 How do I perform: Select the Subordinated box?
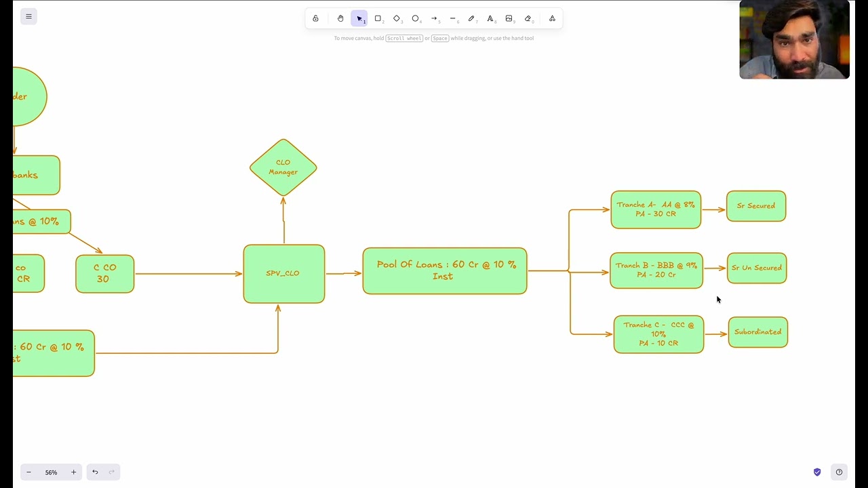(758, 332)
